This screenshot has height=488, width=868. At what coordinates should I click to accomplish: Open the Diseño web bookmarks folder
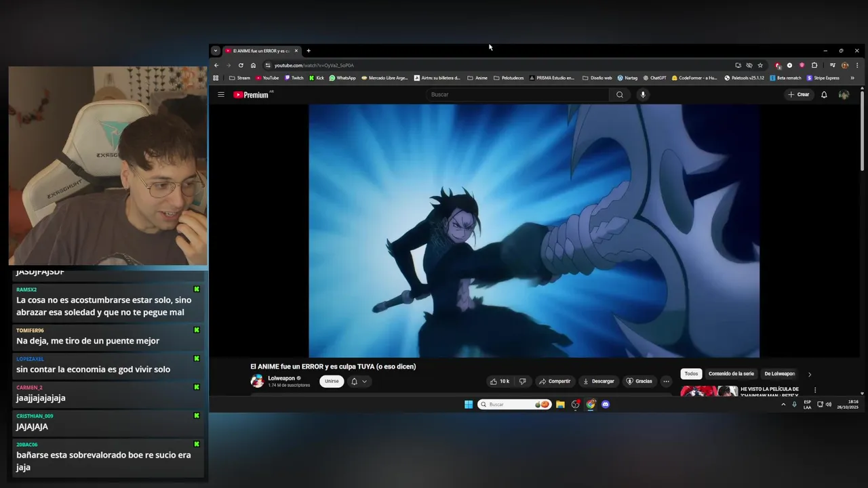point(597,78)
